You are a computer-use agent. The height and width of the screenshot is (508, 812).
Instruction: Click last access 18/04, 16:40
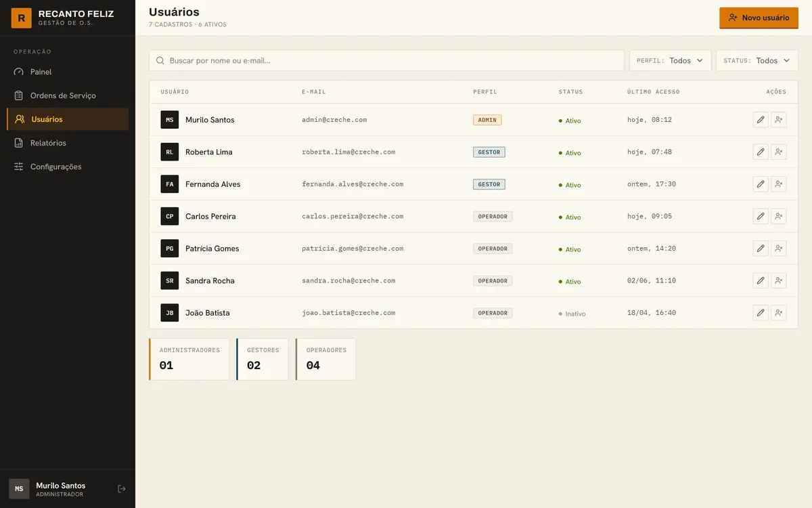652,313
